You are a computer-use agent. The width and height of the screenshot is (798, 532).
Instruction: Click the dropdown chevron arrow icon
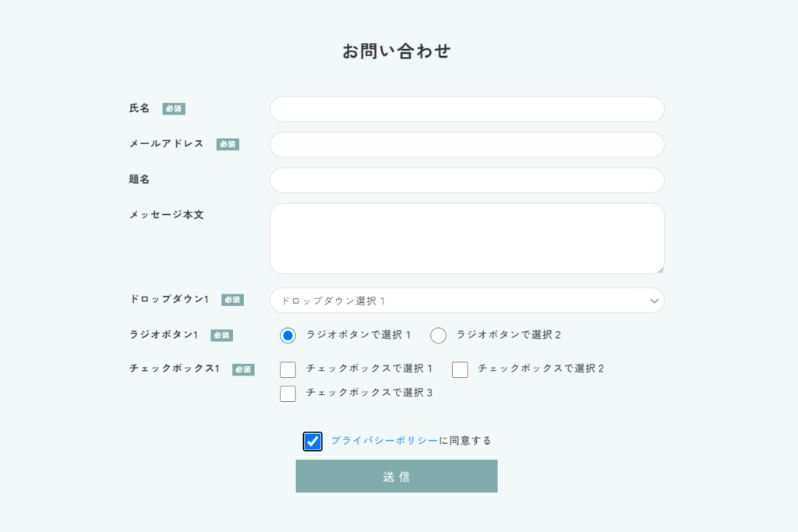[654, 301]
